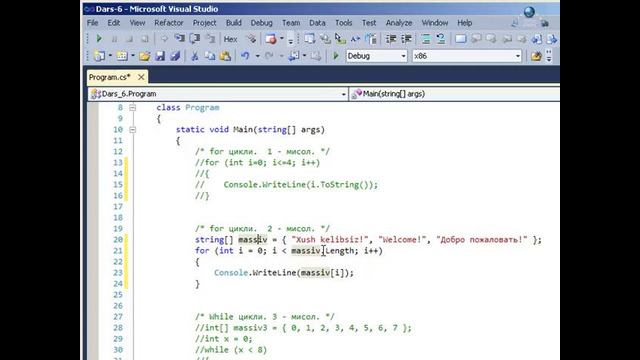Toggle Hex display mode

coord(231,39)
